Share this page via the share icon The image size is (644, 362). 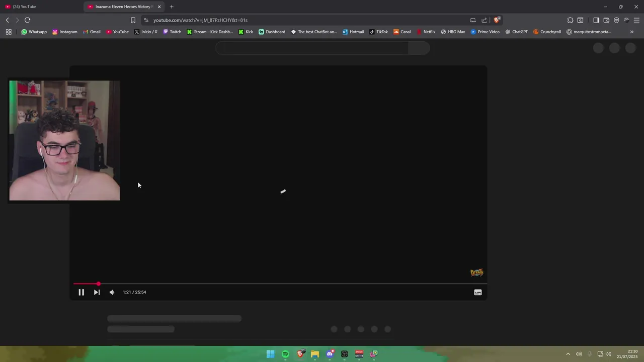pyautogui.click(x=484, y=20)
